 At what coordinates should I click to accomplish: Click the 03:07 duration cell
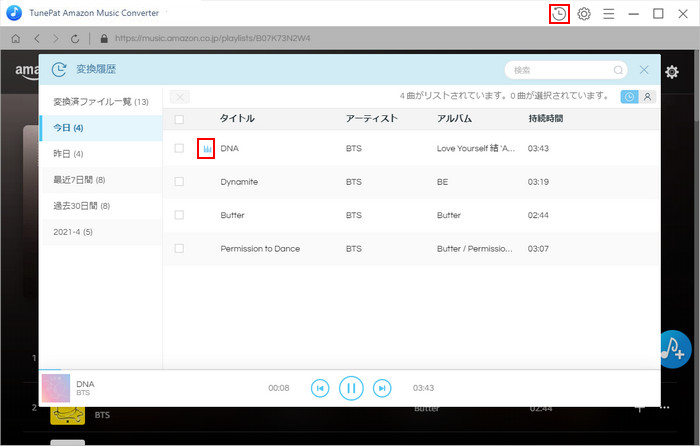click(538, 249)
